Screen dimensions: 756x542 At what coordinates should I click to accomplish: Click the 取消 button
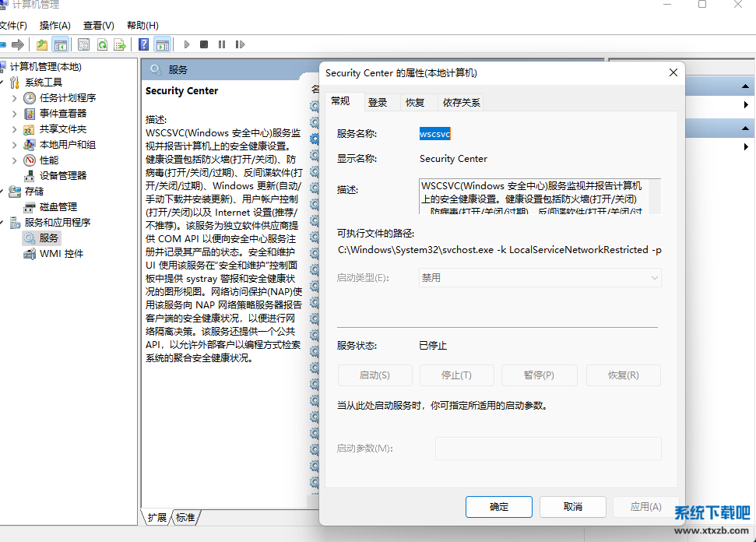coord(573,507)
